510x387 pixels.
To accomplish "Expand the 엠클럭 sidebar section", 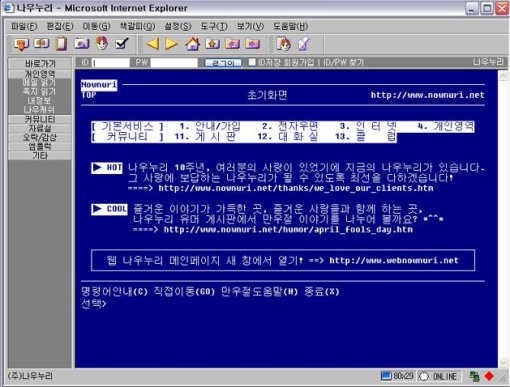I will click(40, 146).
